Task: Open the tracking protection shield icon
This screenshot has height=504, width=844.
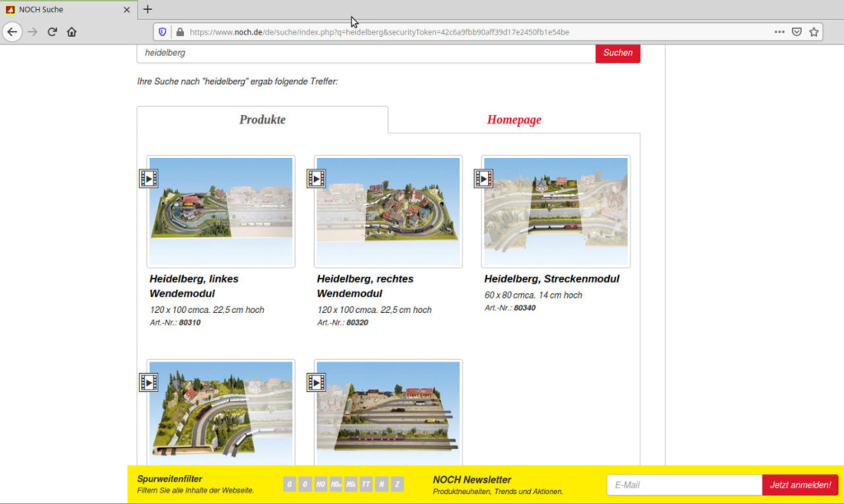Action: (162, 32)
